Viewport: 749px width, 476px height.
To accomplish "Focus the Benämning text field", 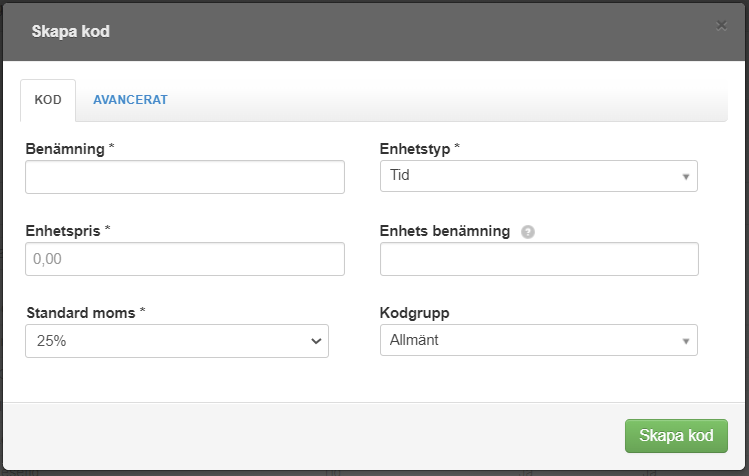I will pos(185,177).
